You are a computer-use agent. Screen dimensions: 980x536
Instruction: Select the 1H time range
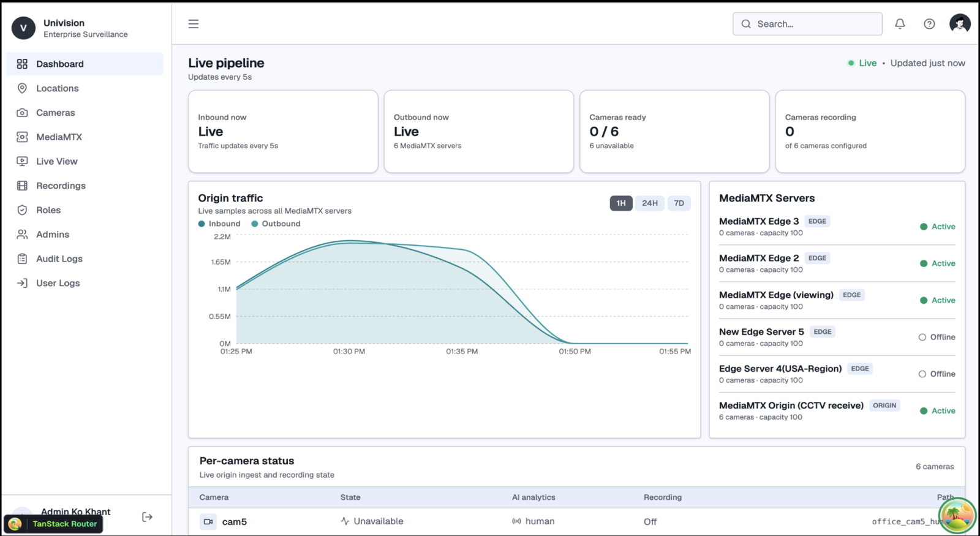[621, 203]
